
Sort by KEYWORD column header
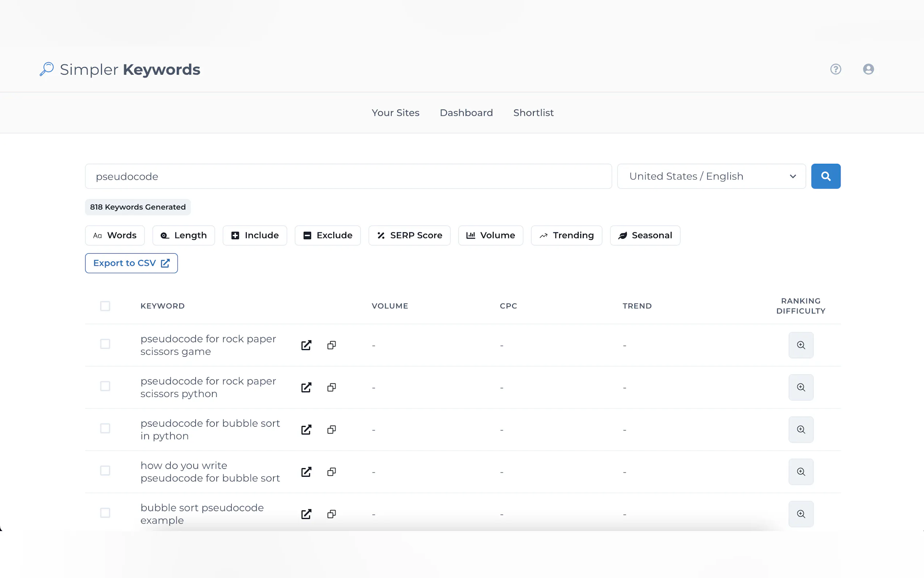[x=162, y=306]
